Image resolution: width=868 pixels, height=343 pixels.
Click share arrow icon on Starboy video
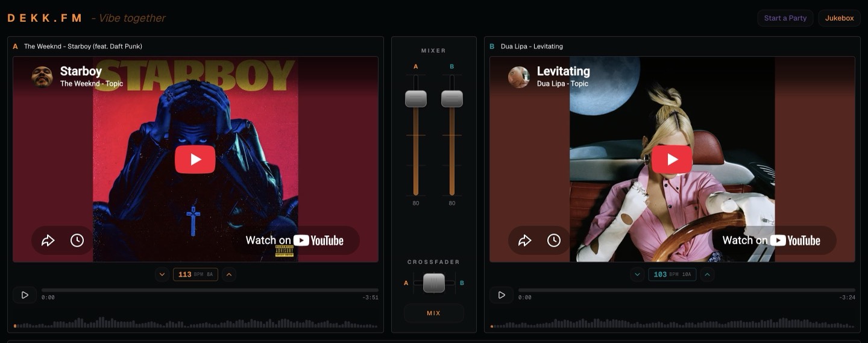[48, 241]
